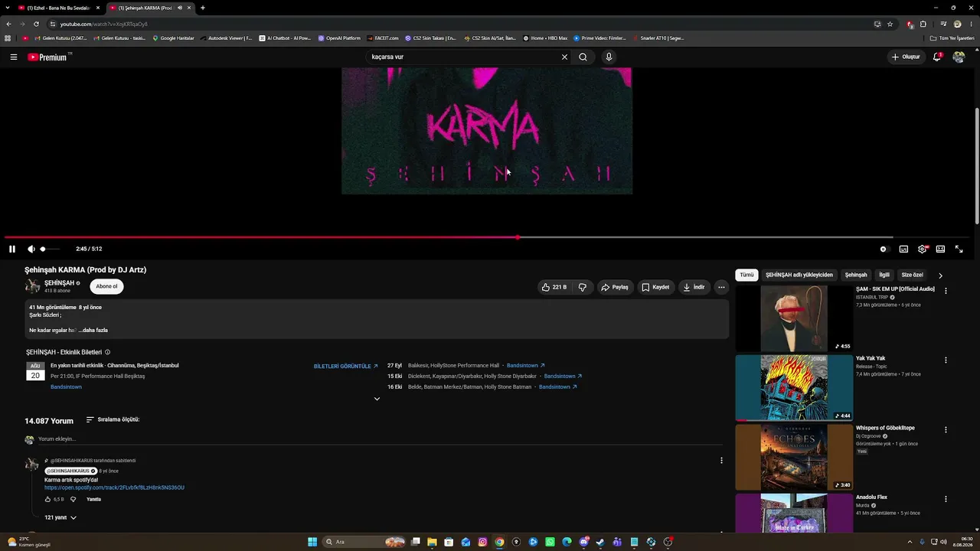Subscribe with the Abone ol button
This screenshot has height=551, width=980.
[x=106, y=286]
